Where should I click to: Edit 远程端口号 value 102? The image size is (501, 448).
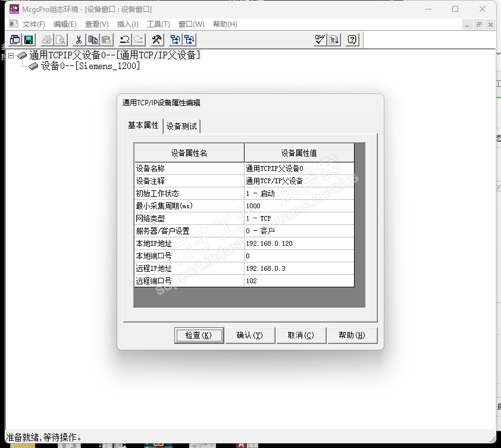coord(299,281)
